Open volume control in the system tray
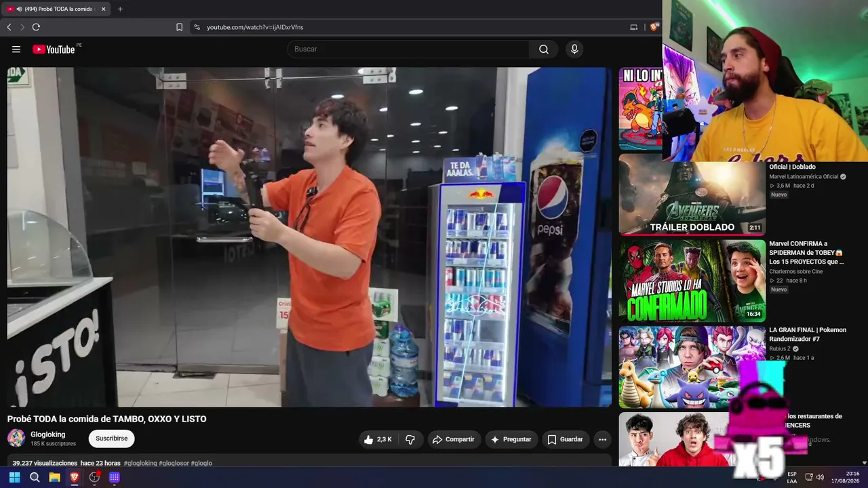The width and height of the screenshot is (868, 488). click(x=820, y=477)
